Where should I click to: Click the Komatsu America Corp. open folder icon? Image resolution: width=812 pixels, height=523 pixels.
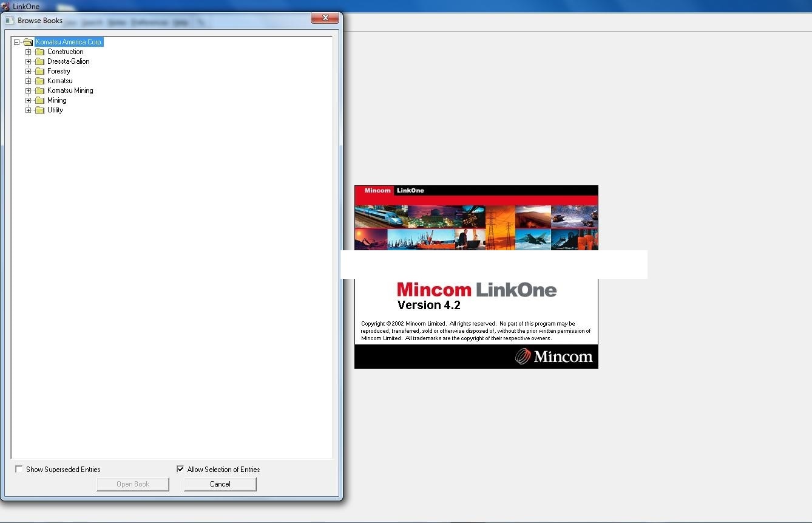[x=28, y=42]
